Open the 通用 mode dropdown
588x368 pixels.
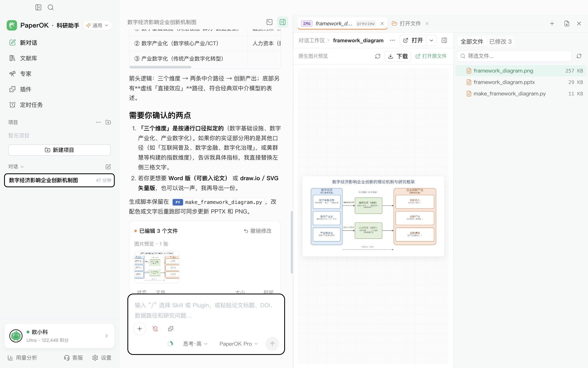97,25
